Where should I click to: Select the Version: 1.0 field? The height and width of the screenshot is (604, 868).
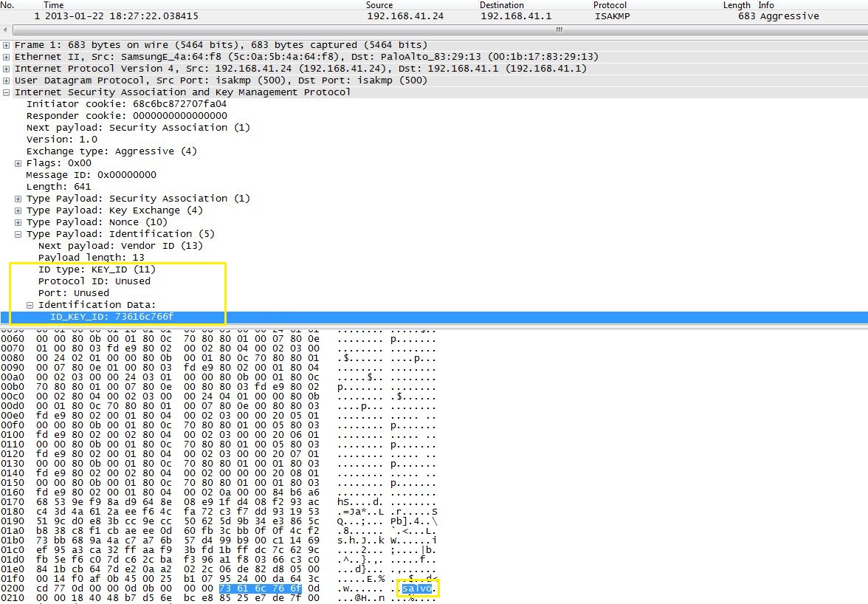pos(62,140)
